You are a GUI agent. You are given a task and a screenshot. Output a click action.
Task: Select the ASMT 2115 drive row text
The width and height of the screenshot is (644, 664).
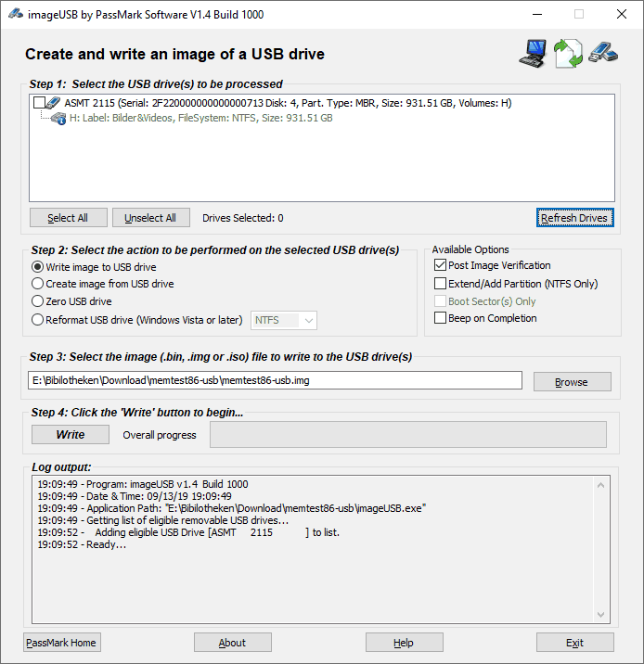288,103
